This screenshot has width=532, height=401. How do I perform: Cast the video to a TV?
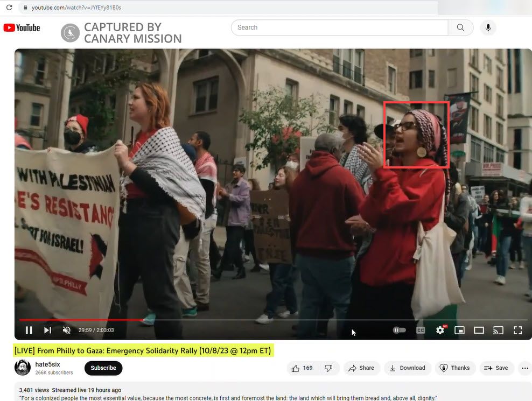pyautogui.click(x=498, y=330)
